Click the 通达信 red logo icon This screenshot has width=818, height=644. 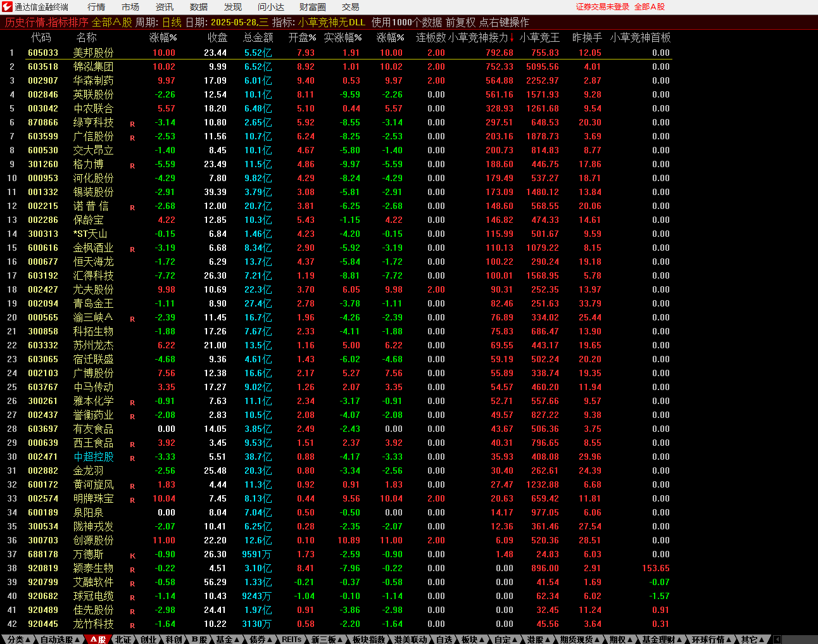coord(7,7)
